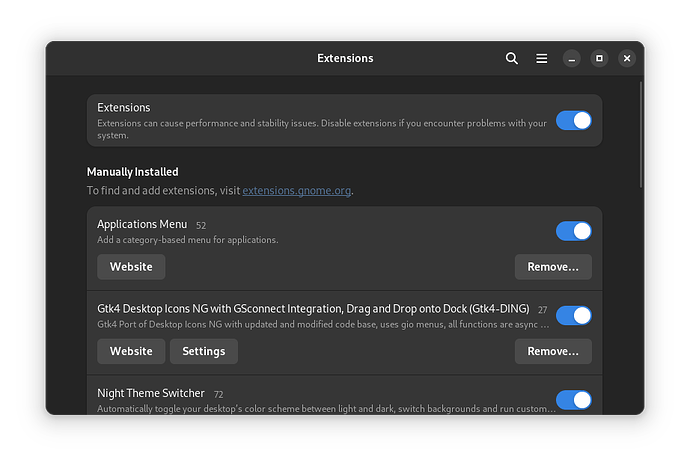Collapse the Gtk4 Desktop Icons NG row
690x465 pixels.
click(300, 317)
